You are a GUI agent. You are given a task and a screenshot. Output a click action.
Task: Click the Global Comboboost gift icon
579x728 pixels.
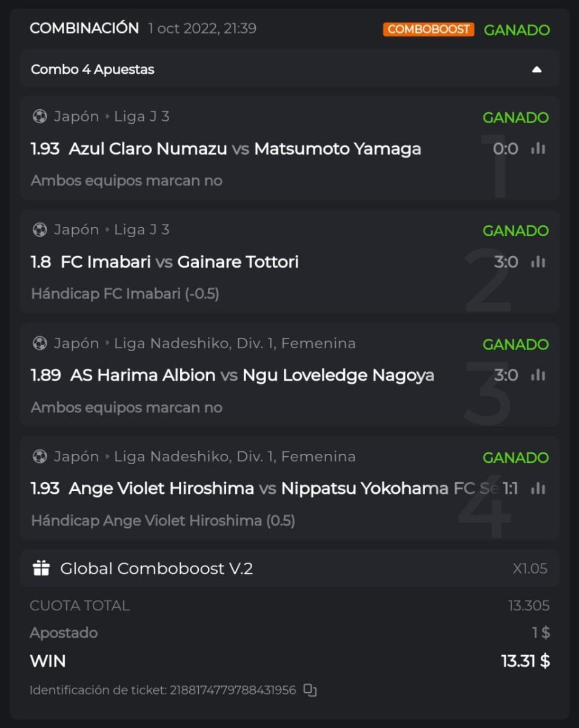pos(41,568)
